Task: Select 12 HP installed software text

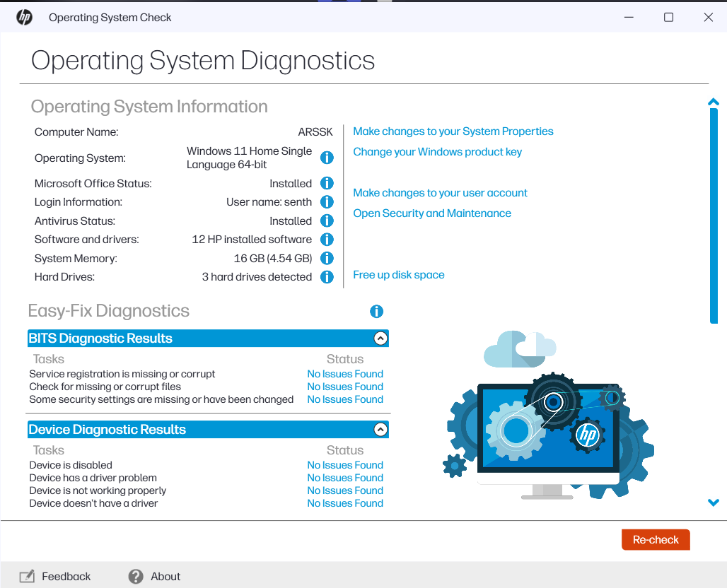Action: [252, 240]
